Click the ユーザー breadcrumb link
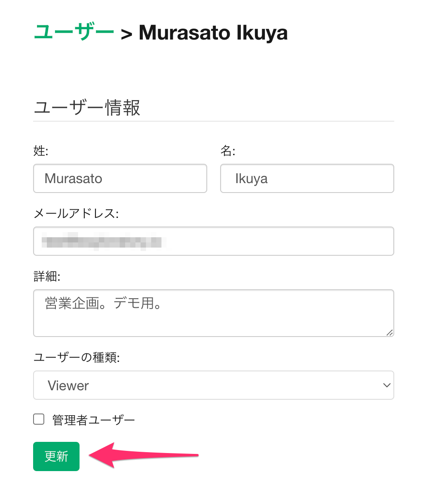 pyautogui.click(x=74, y=32)
